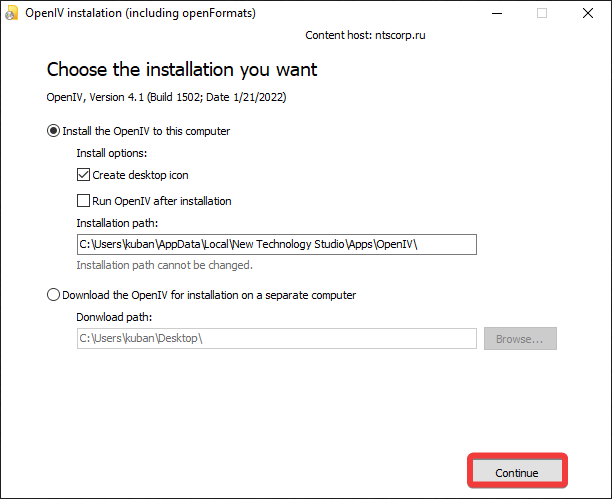Click the OpenIV installer title bar icon
Viewport: 612px width, 499px height.
pyautogui.click(x=12, y=13)
